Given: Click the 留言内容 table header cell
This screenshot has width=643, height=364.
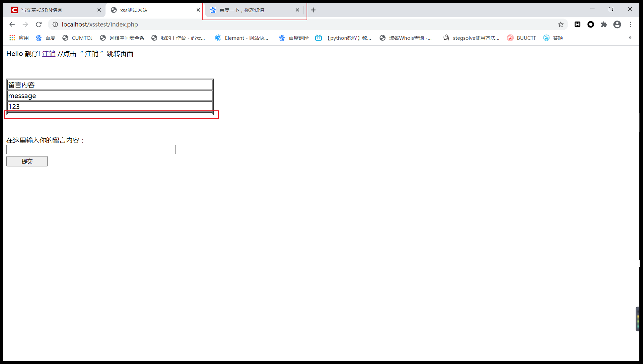Looking at the screenshot, I should (x=110, y=85).
